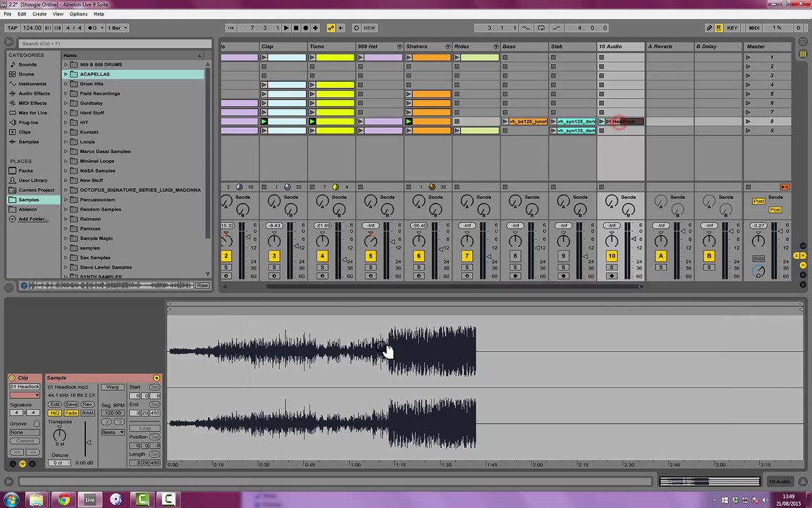The height and width of the screenshot is (508, 812).
Task: Select the Instruments category in the browser
Action: (x=32, y=84)
